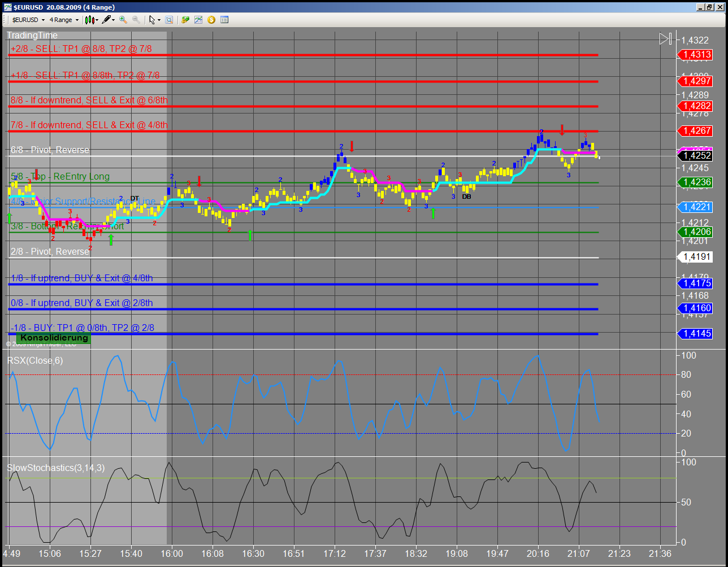Click the red 1,4313 price marker

(x=695, y=55)
